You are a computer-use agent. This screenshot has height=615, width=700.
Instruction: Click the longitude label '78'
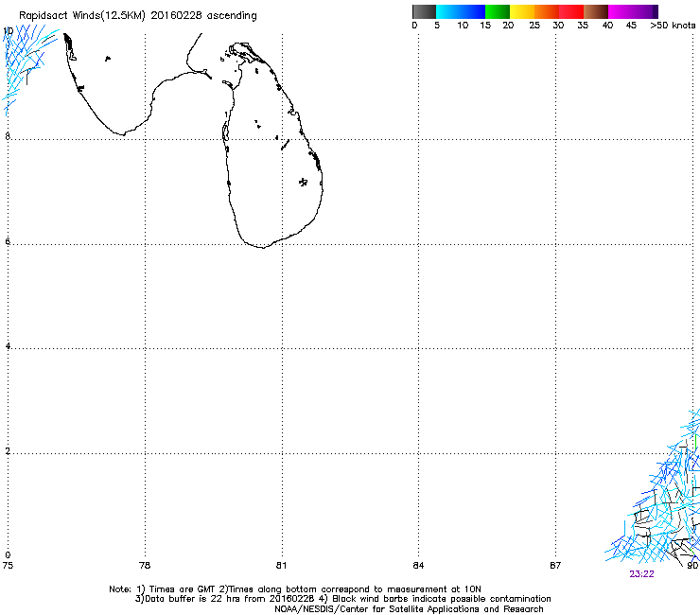coord(145,566)
